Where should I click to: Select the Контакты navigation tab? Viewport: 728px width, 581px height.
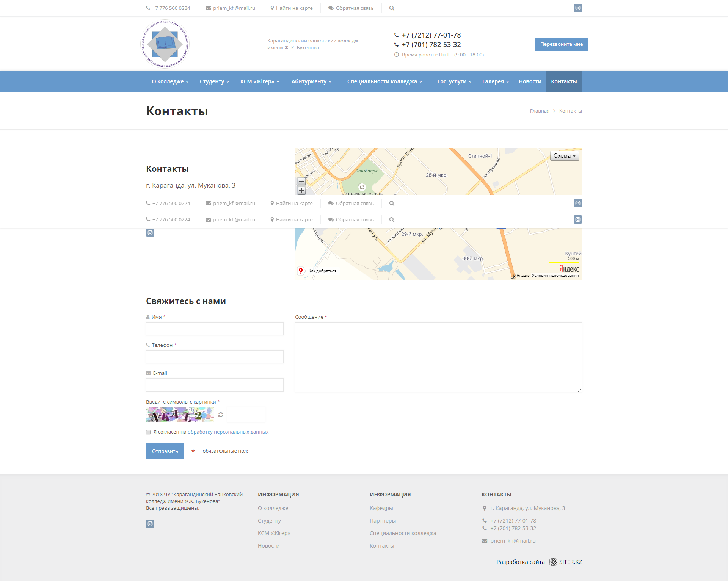point(564,81)
